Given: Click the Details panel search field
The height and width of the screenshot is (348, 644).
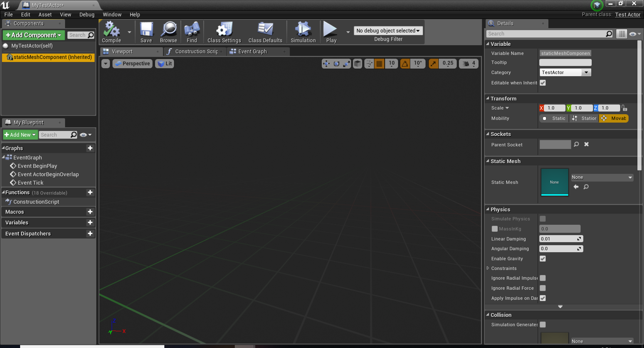Looking at the screenshot, I should coord(547,33).
